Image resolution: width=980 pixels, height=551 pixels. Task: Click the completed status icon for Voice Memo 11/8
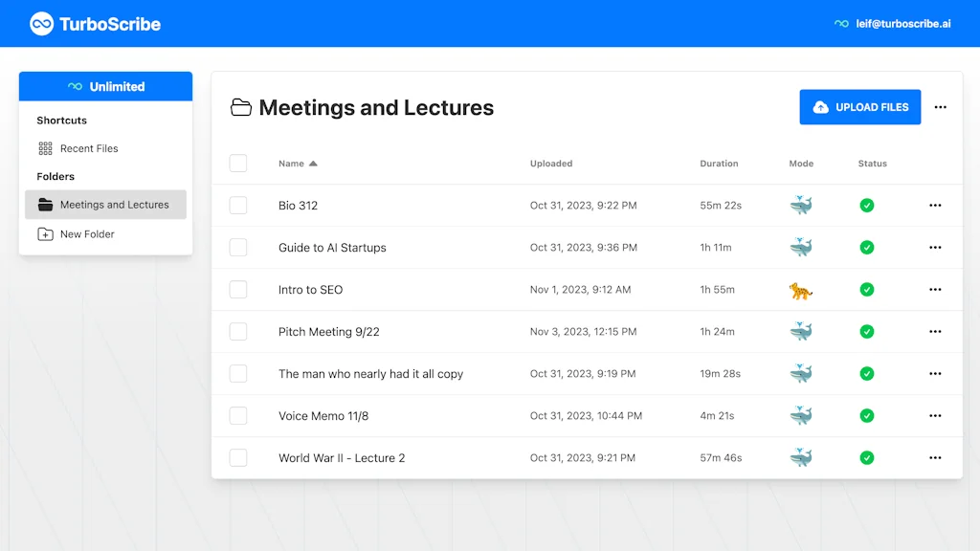pyautogui.click(x=866, y=415)
